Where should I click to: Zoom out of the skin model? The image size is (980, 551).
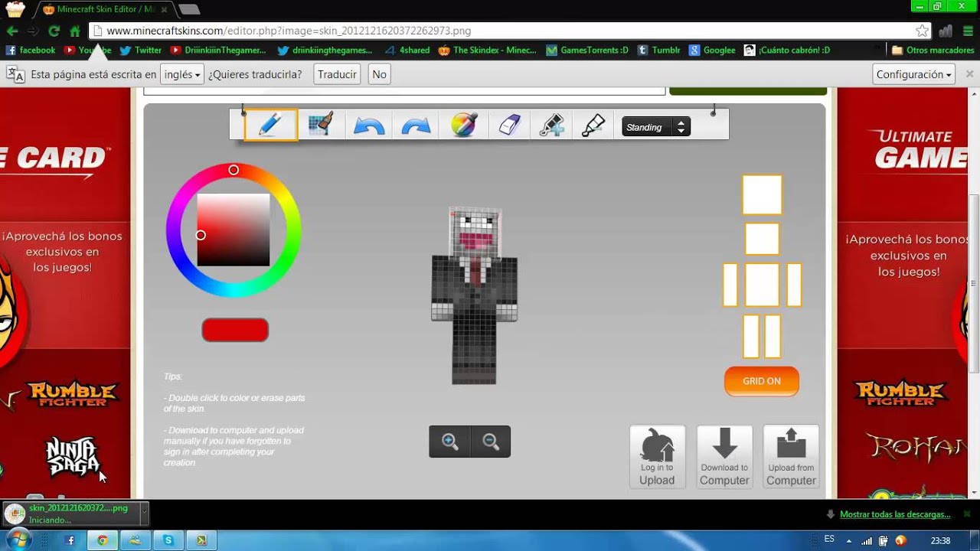click(491, 442)
